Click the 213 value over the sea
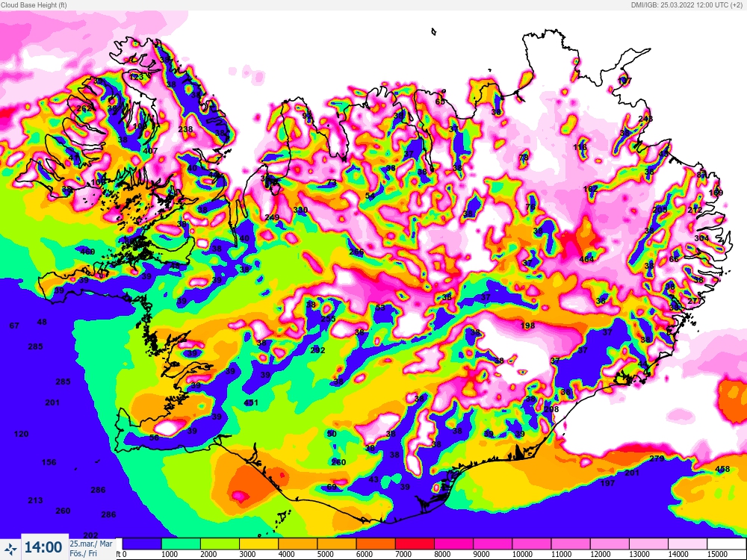 [x=35, y=500]
